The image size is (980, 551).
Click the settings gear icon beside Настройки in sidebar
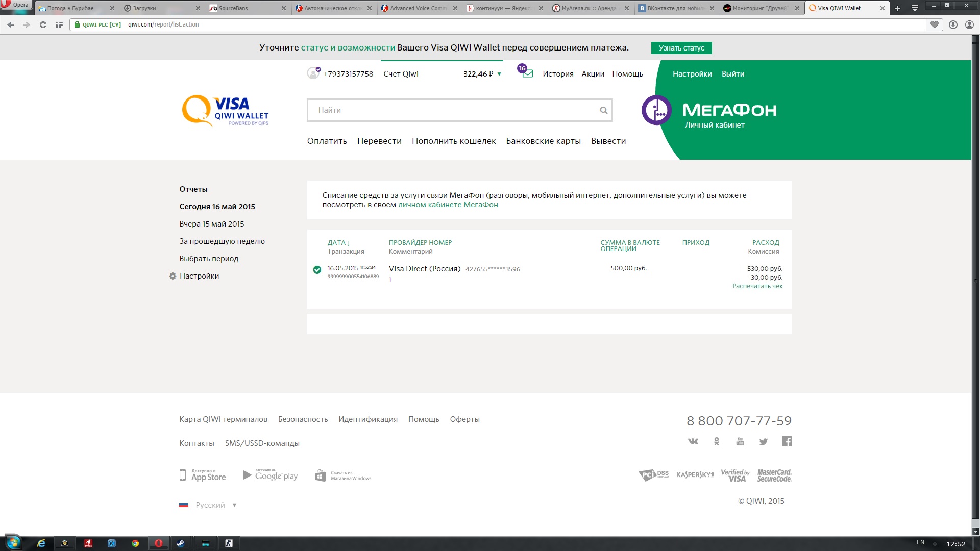pyautogui.click(x=173, y=276)
